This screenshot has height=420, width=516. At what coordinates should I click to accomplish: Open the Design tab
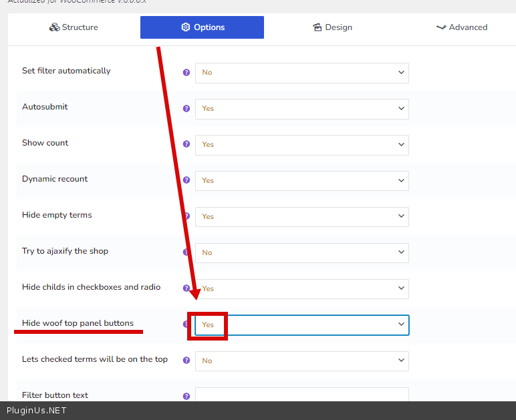point(332,27)
